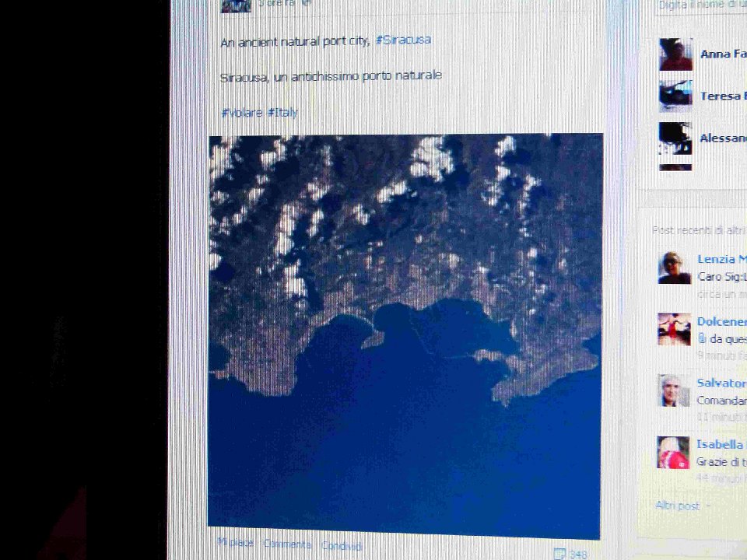This screenshot has width=747, height=560.
Task: Focus the 'Digita il nome' search field
Action: point(701,5)
